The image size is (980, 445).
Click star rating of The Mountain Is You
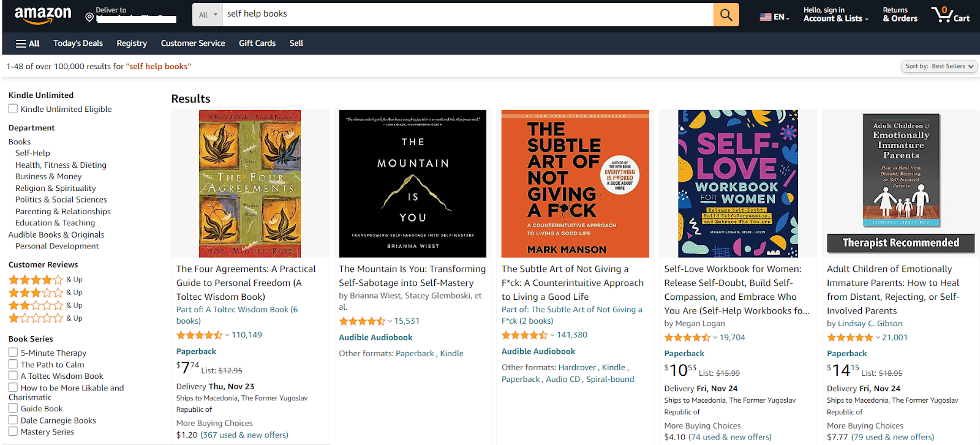(362, 321)
